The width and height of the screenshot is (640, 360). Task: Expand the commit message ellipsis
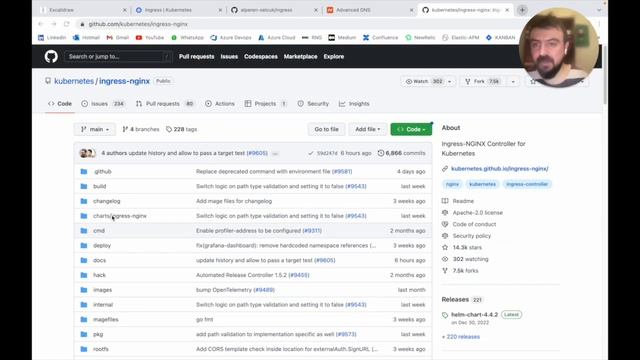[x=275, y=153]
